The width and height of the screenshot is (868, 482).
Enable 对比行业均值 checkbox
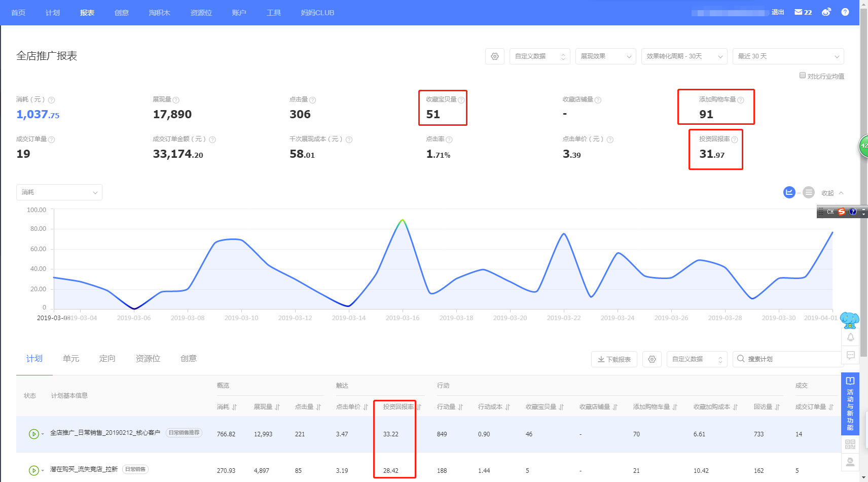(x=803, y=76)
